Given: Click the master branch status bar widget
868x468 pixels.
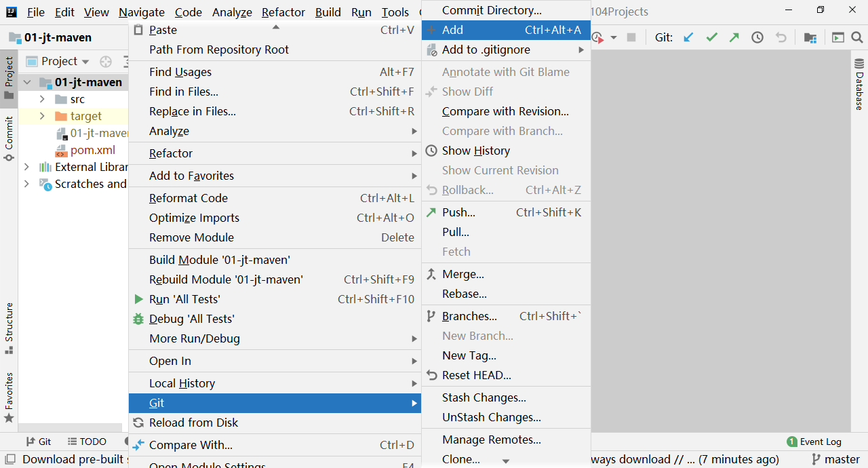Looking at the screenshot, I should point(835,459).
